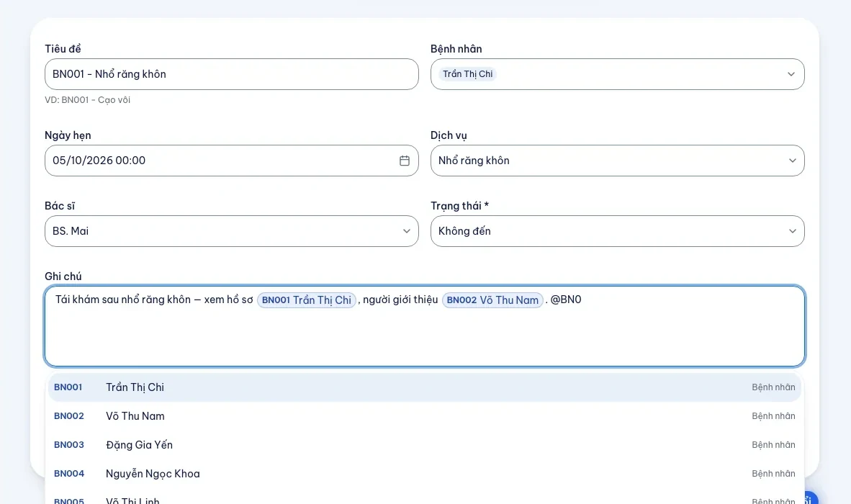Click inside the Ghi chú notes textarea
851x504 pixels.
(x=425, y=326)
